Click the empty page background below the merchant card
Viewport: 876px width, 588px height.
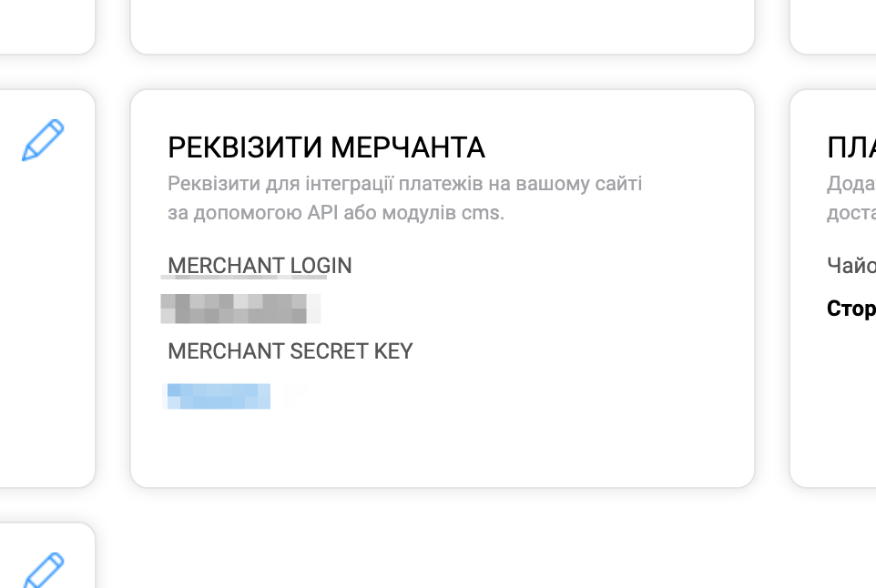pos(443,542)
